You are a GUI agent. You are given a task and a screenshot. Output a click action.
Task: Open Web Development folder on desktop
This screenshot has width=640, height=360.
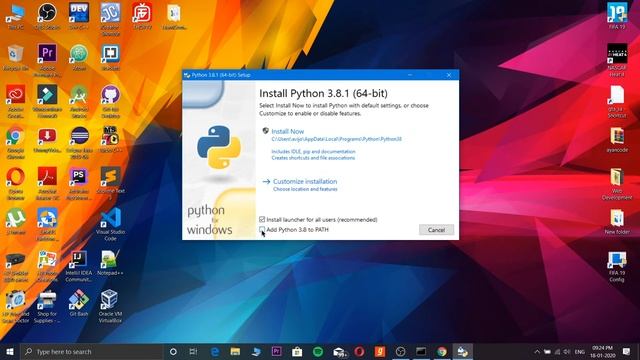(617, 183)
